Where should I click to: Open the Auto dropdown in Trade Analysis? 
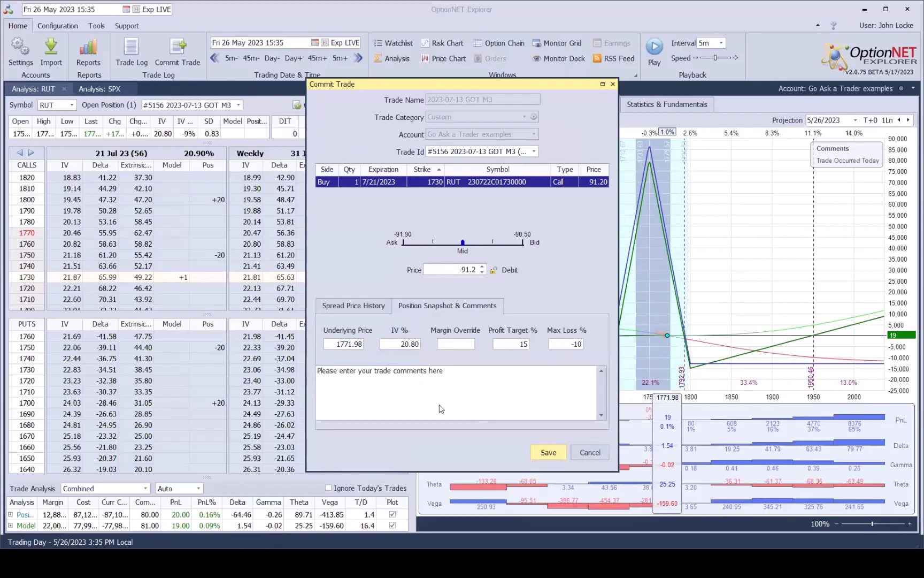(x=198, y=489)
